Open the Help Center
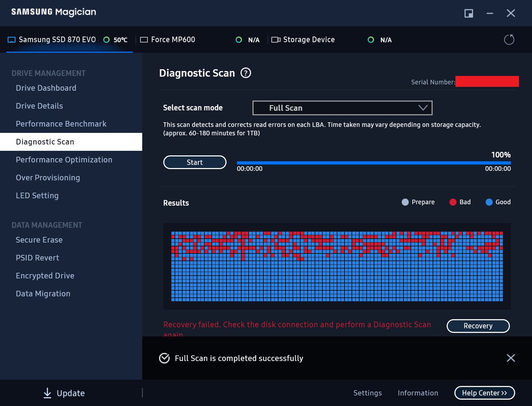This screenshot has width=532, height=406. pyautogui.click(x=485, y=393)
